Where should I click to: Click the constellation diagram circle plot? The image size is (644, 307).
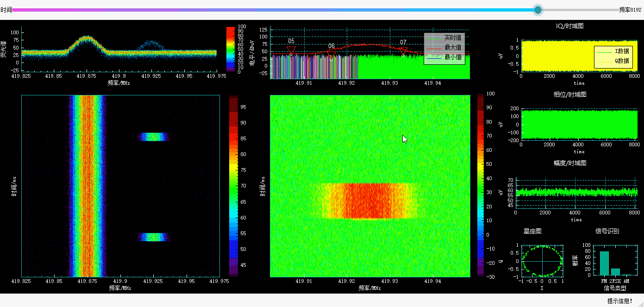[542, 261]
